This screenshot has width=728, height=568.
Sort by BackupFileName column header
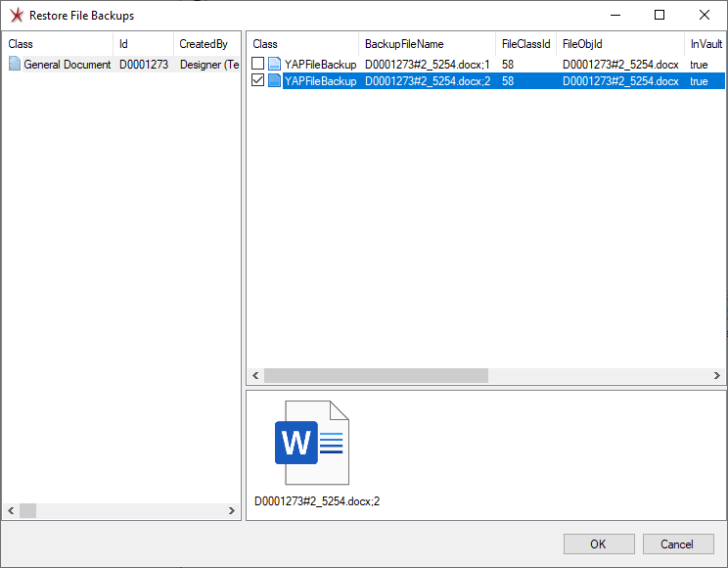coord(404,44)
